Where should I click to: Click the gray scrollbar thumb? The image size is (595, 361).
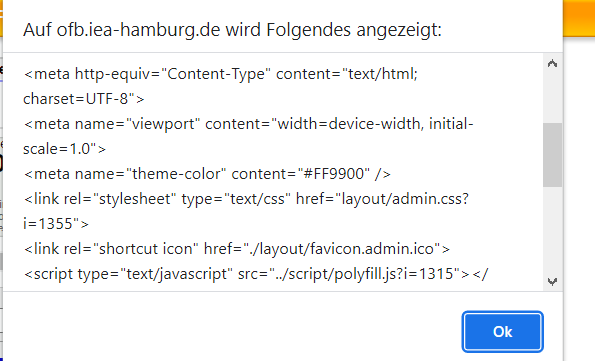[x=552, y=155]
